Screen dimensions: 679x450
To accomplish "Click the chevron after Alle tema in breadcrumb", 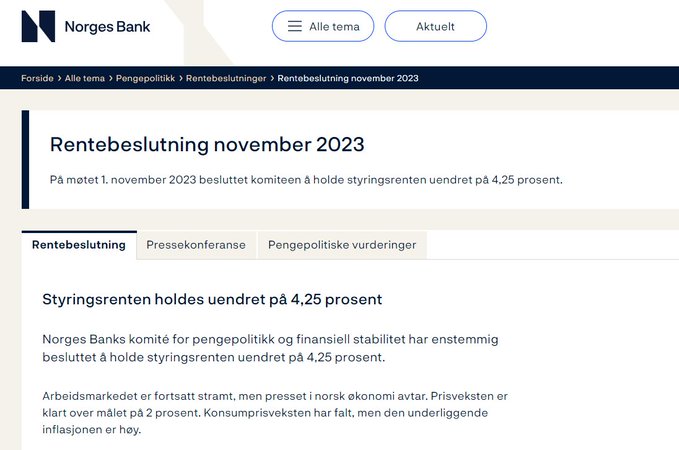I will tap(110, 78).
